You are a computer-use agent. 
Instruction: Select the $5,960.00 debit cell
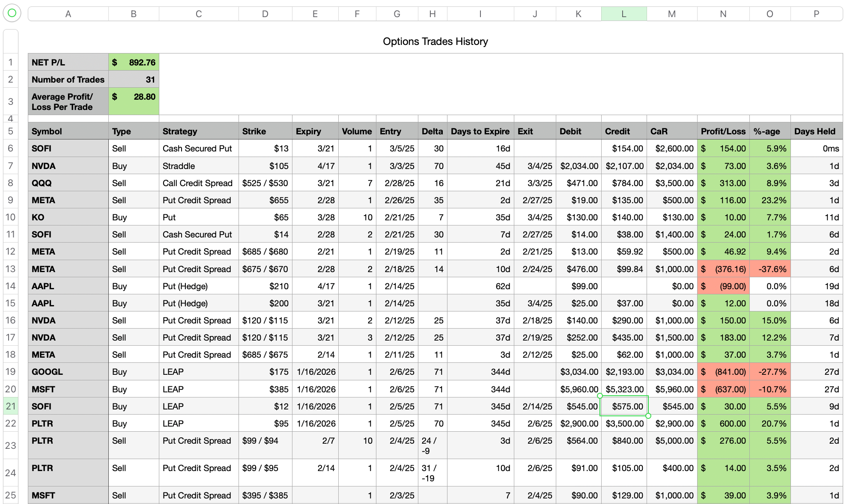tap(579, 389)
